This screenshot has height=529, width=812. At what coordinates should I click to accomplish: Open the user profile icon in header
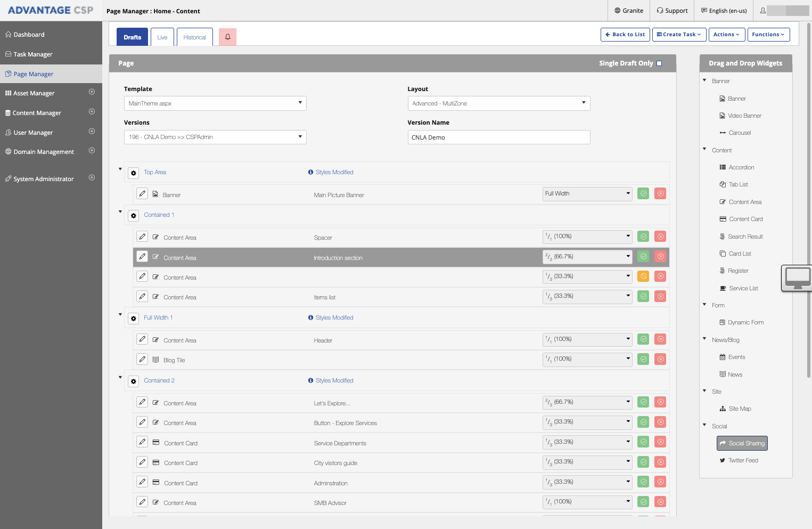pyautogui.click(x=763, y=10)
